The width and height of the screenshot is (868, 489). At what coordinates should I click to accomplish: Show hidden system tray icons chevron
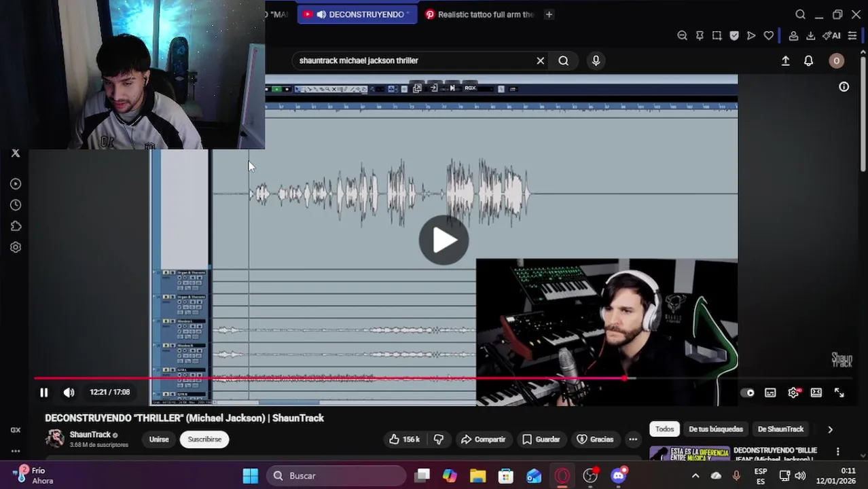pos(695,476)
